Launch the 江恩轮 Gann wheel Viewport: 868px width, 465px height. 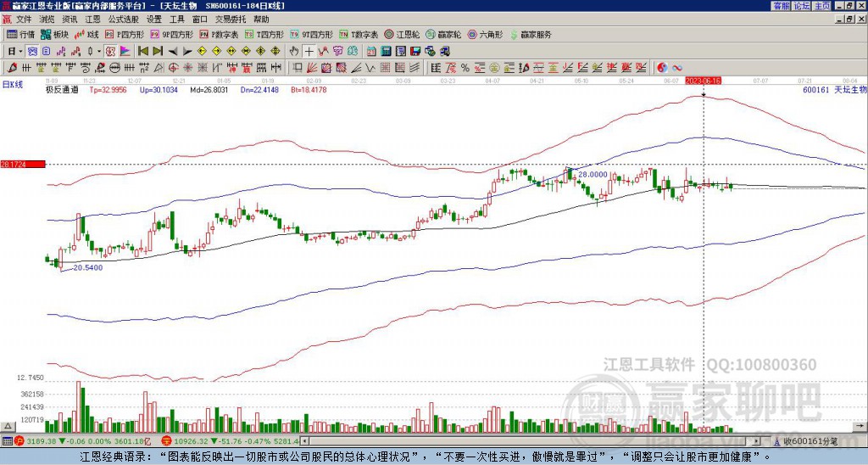pyautogui.click(x=402, y=34)
